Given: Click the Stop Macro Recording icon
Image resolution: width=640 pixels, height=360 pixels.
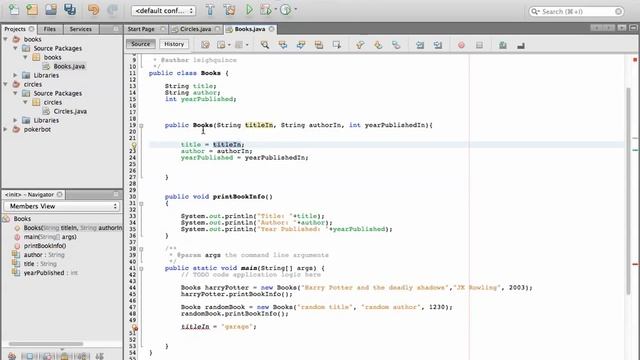Looking at the screenshot, I should click(479, 45).
